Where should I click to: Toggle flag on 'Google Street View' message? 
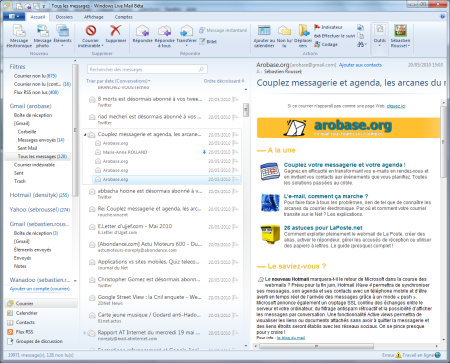click(236, 297)
